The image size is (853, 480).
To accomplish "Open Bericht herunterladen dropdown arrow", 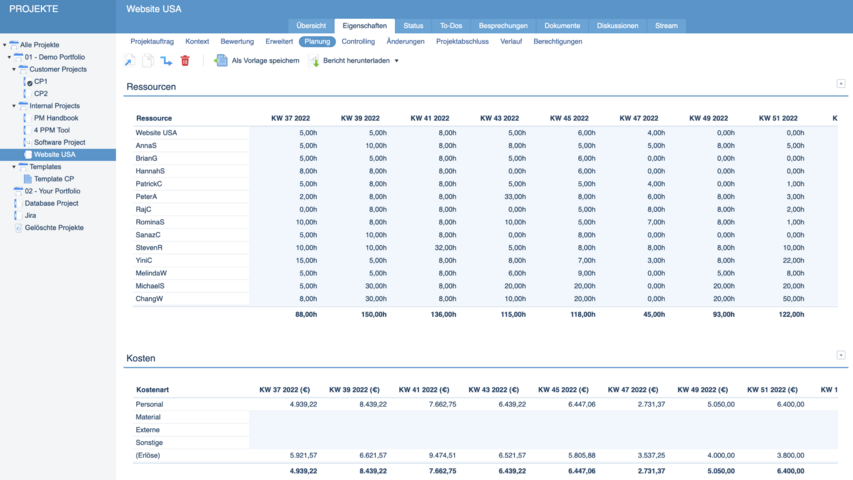I will (397, 61).
